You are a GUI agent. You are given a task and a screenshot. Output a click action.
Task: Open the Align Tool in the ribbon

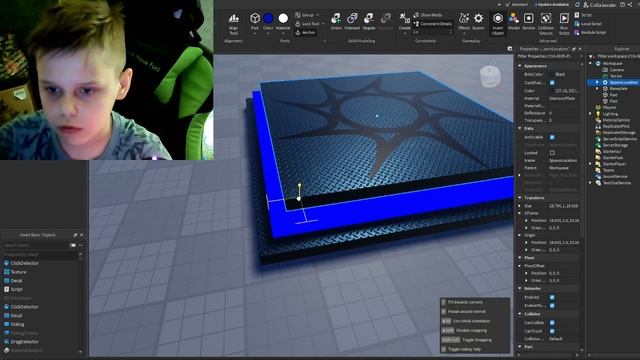pos(233,24)
